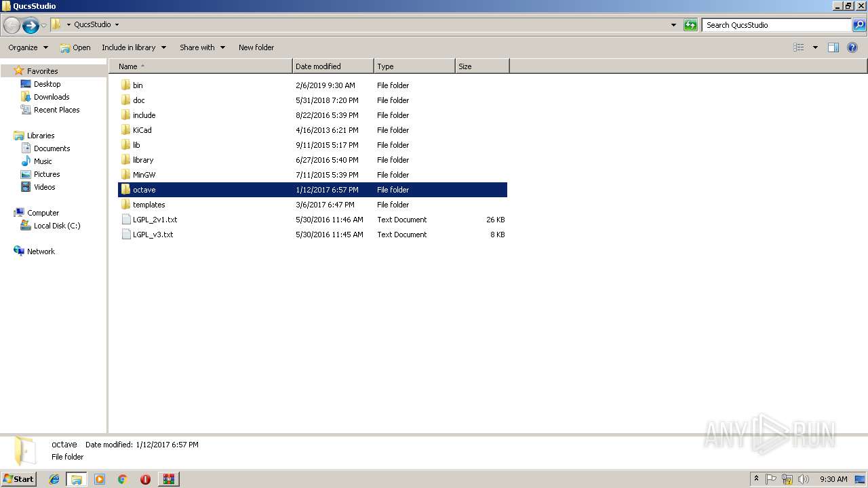Click the network connection tray icon
The width and height of the screenshot is (868, 488).
[x=787, y=479]
